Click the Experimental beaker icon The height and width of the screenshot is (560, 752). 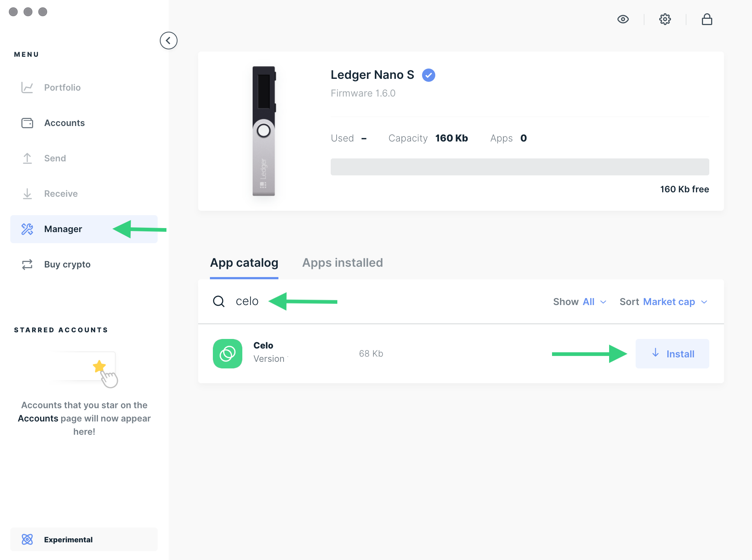pyautogui.click(x=28, y=539)
